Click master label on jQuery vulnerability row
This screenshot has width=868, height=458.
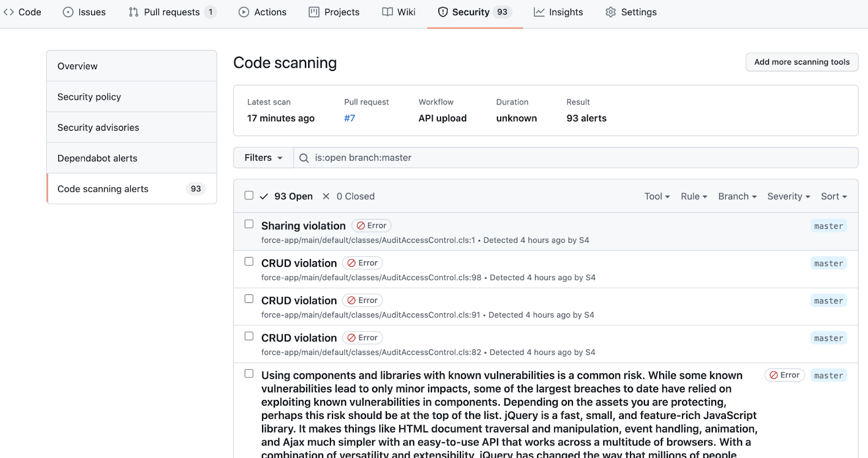pos(828,376)
